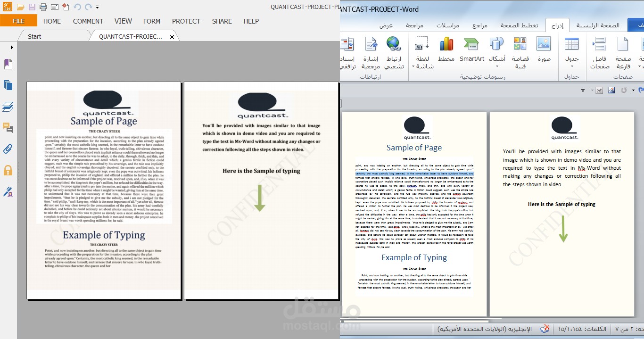Click the Example of Typing heading in Word
The width and height of the screenshot is (644, 339).
coord(414,257)
